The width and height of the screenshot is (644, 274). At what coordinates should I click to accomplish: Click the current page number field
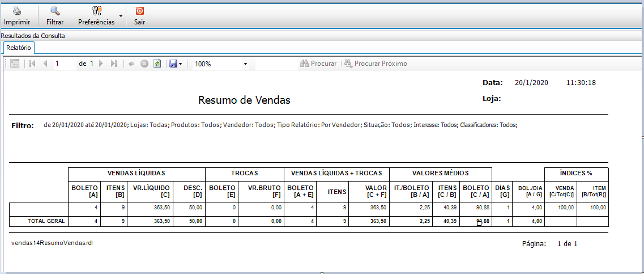65,64
